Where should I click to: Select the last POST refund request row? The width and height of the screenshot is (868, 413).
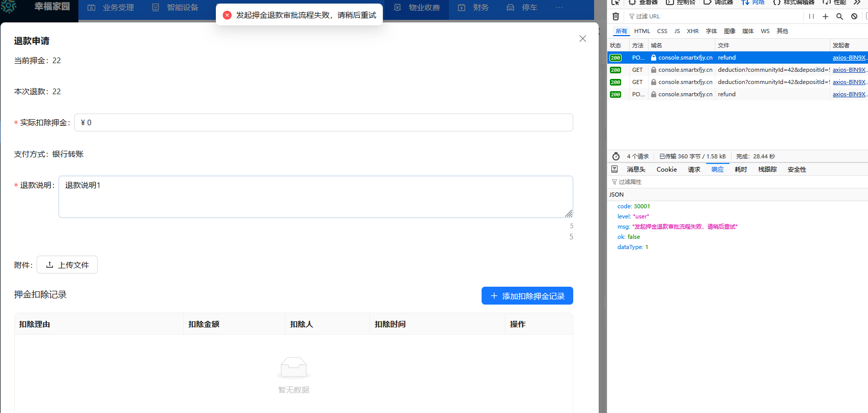point(738,94)
